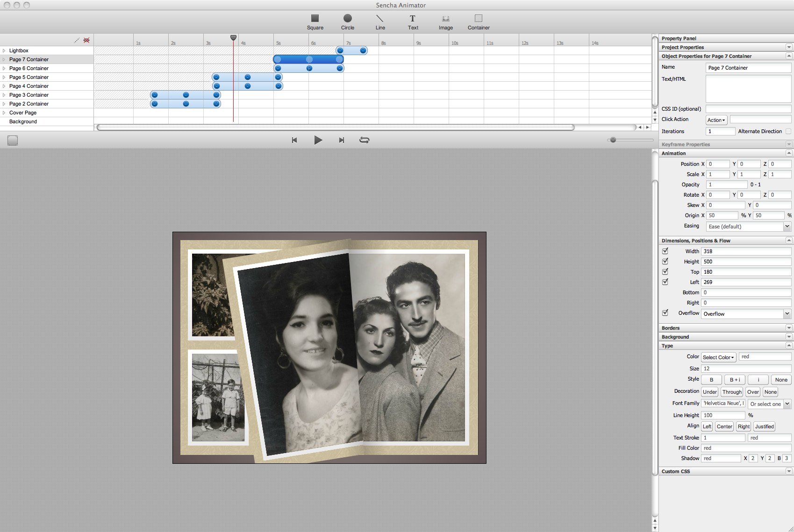
Task: Click the Center align button
Action: click(724, 426)
